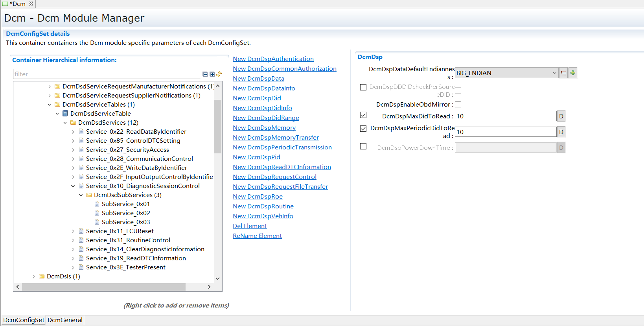Click the red list icon beside BIG_ENDIAN

tap(563, 73)
